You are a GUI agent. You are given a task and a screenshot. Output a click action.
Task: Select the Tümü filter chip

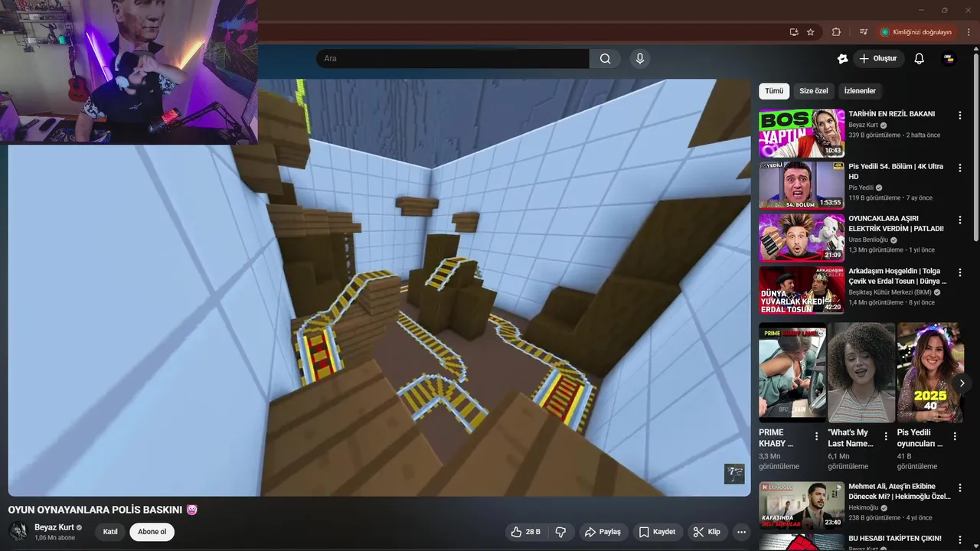pyautogui.click(x=774, y=91)
